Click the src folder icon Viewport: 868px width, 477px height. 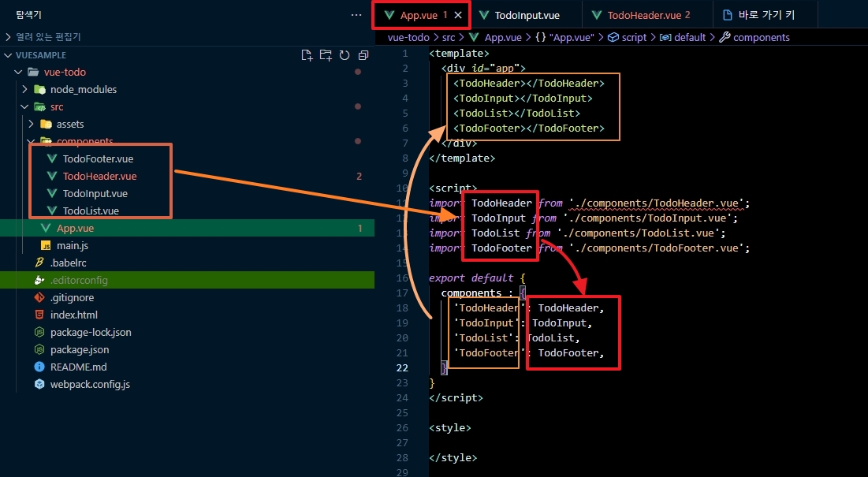[x=40, y=106]
